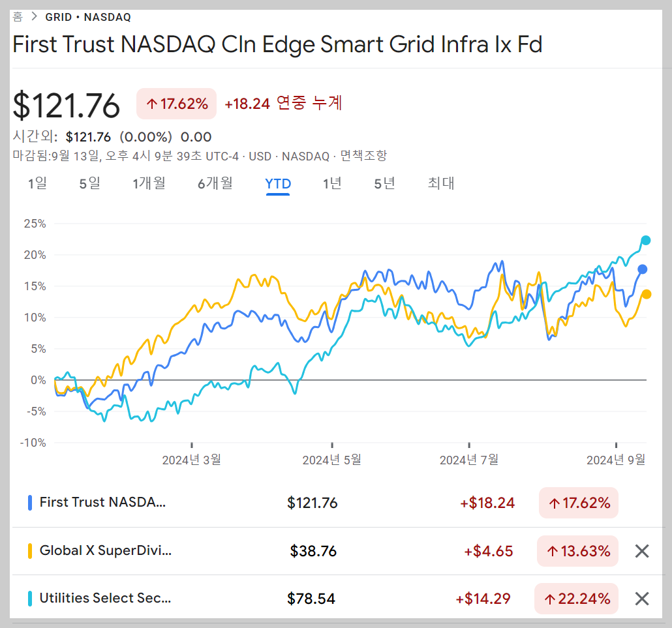Image resolution: width=672 pixels, height=628 pixels.
Task: Select the YTD range tab
Action: click(x=278, y=184)
